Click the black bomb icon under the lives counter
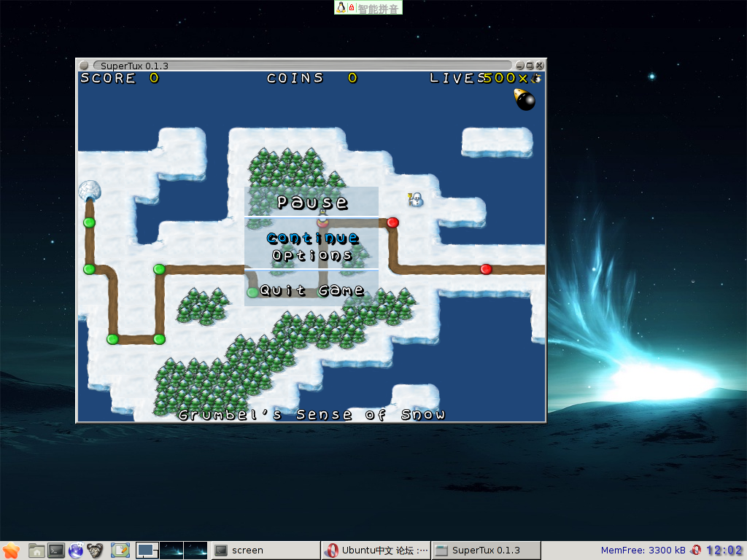 [x=525, y=99]
